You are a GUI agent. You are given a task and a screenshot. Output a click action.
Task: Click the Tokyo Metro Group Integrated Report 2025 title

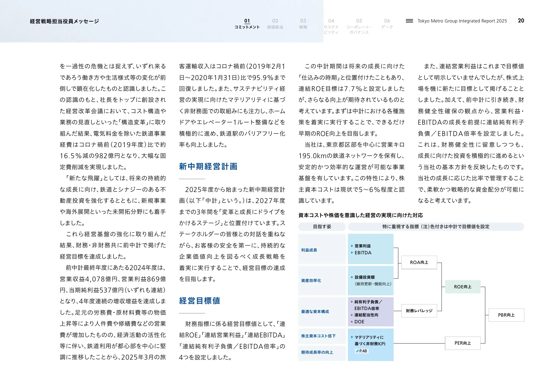point(462,21)
